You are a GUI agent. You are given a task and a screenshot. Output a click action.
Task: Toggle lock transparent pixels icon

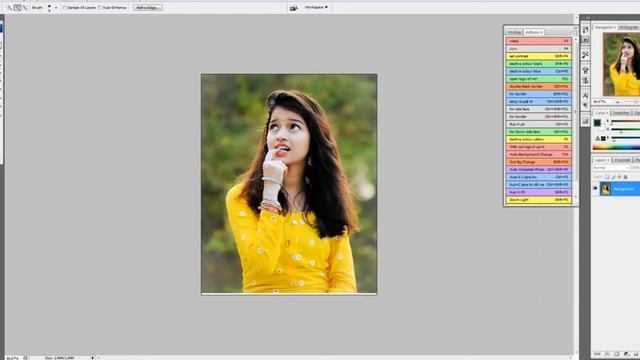click(607, 177)
